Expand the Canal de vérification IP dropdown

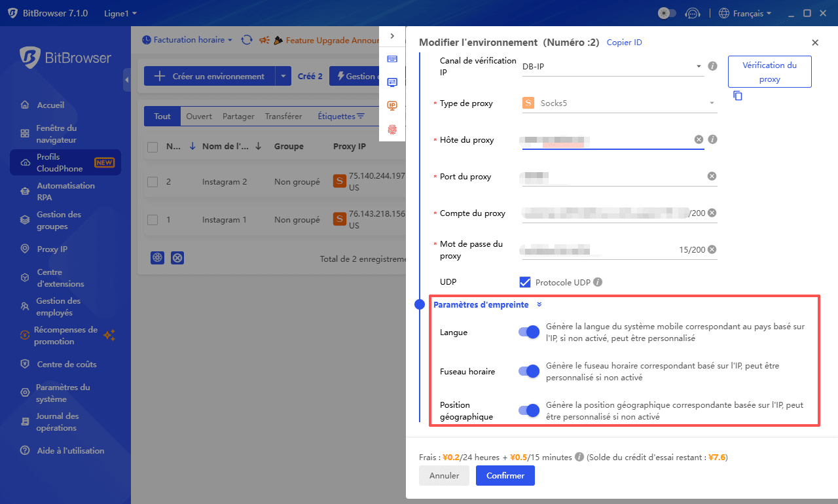click(612, 66)
